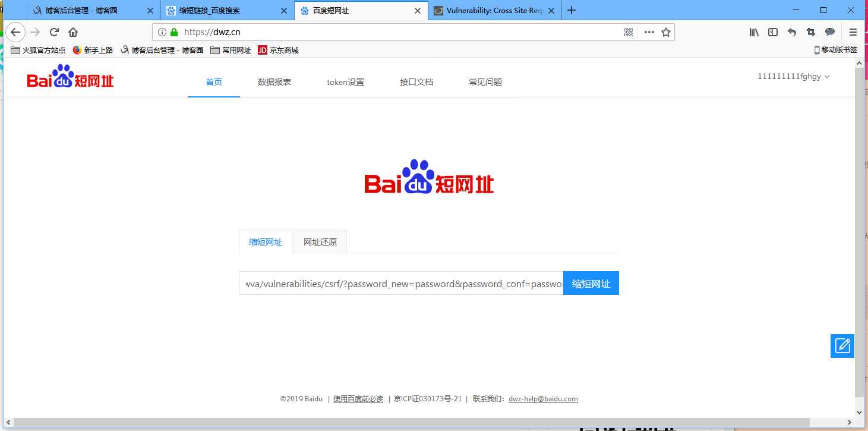Image resolution: width=868 pixels, height=431 pixels.
Task: Select the 缩短网址 tab
Action: (x=266, y=242)
